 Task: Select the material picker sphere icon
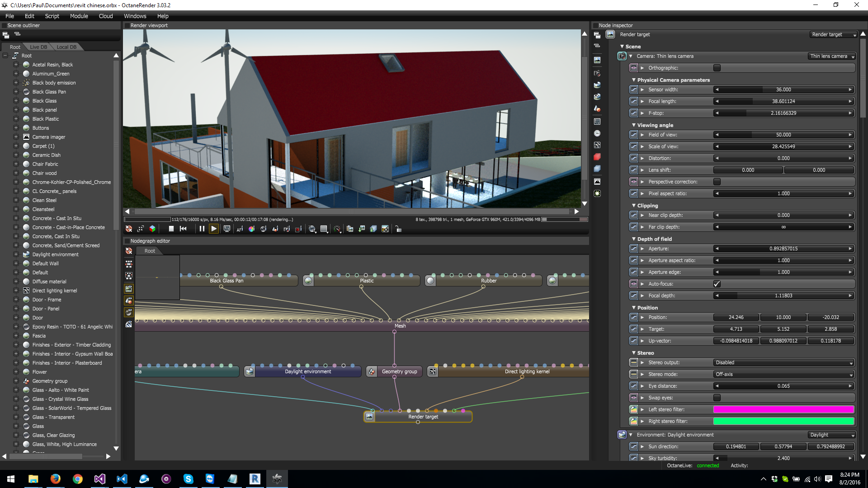(x=263, y=229)
